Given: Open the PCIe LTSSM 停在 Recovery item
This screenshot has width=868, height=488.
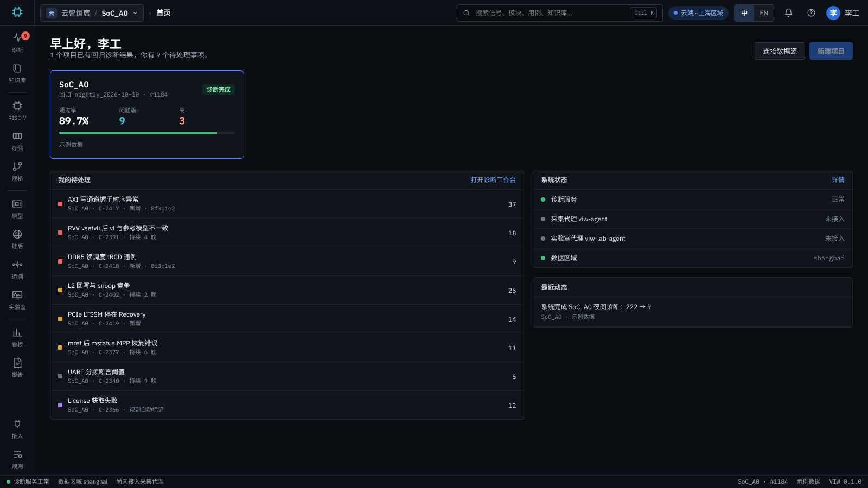Looking at the screenshot, I should (287, 319).
